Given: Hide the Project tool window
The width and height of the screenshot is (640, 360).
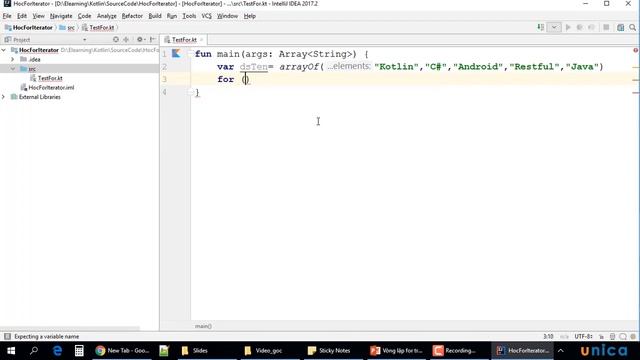Looking at the screenshot, I should (153, 40).
